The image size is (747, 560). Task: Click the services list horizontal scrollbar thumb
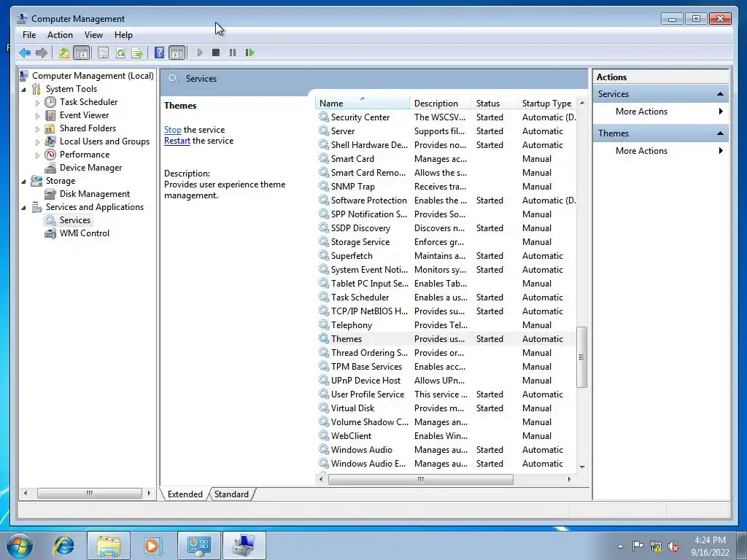[421, 480]
